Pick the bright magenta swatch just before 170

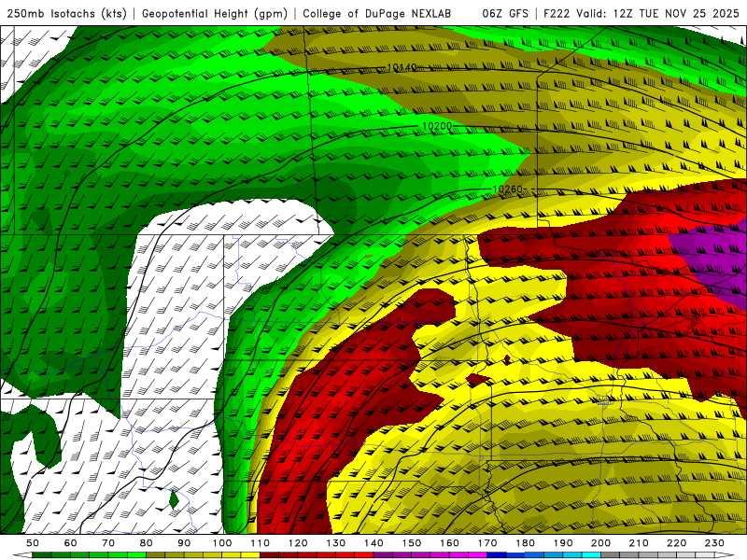click(x=477, y=555)
